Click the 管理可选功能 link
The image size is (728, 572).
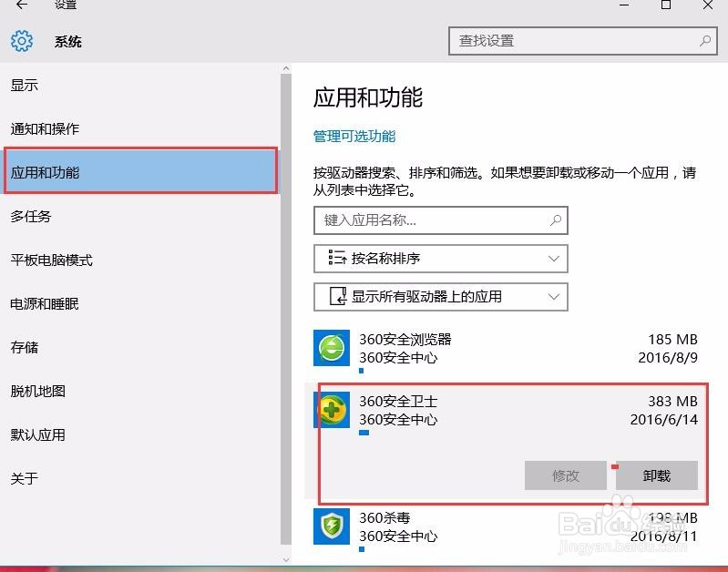coord(354,137)
